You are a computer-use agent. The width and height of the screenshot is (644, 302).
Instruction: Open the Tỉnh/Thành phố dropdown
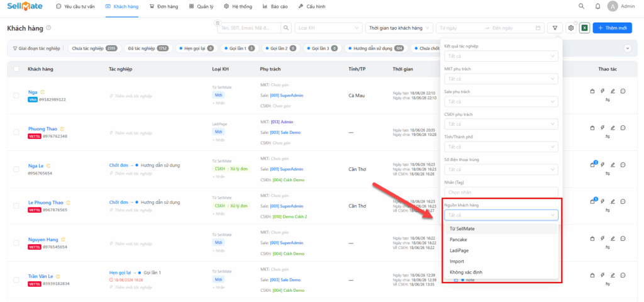(501, 146)
